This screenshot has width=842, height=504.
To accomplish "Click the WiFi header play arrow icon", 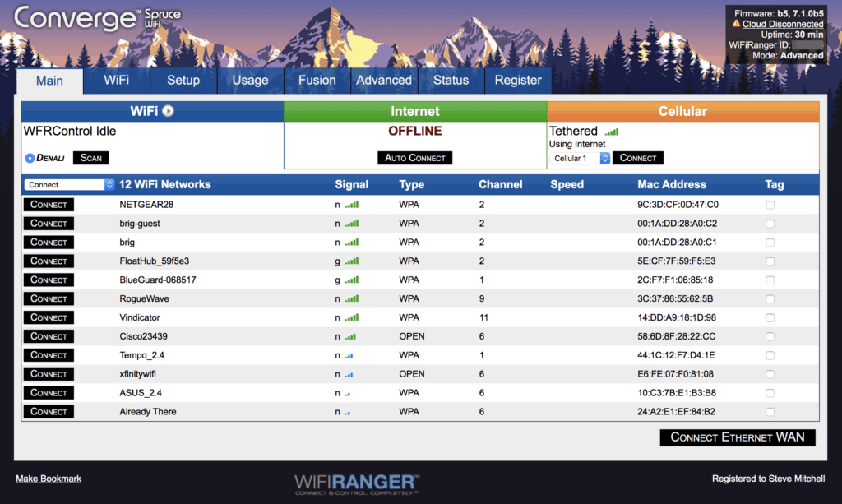I will point(168,111).
